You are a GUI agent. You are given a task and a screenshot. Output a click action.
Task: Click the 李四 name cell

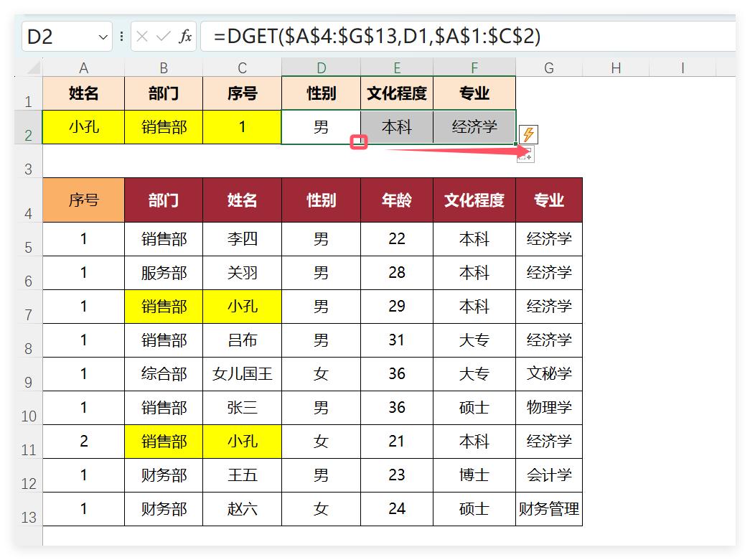(x=242, y=239)
